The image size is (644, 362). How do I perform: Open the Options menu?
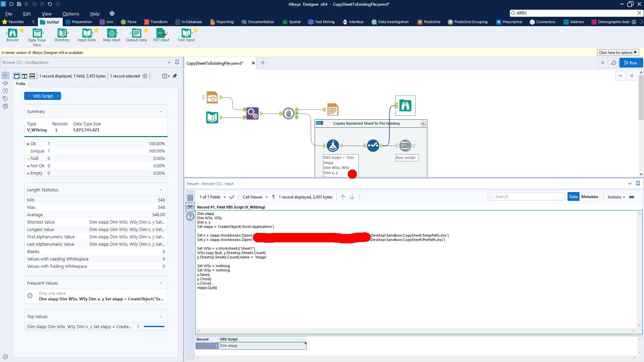point(71,14)
